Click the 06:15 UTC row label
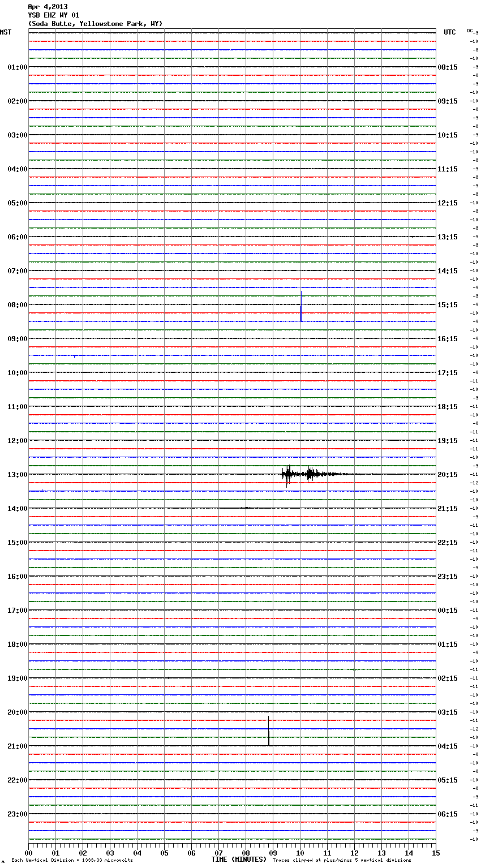The image size is (481, 868). pos(448,814)
